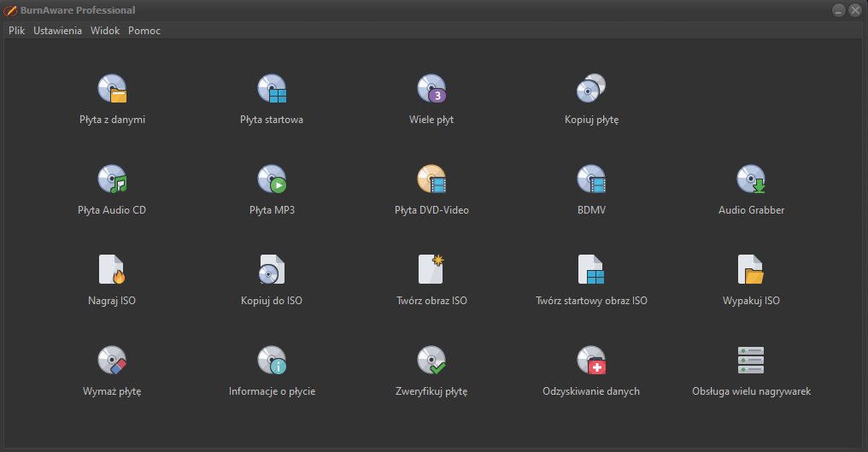
Task: Select the Wymaż płytę eraser icon
Action: (113, 360)
